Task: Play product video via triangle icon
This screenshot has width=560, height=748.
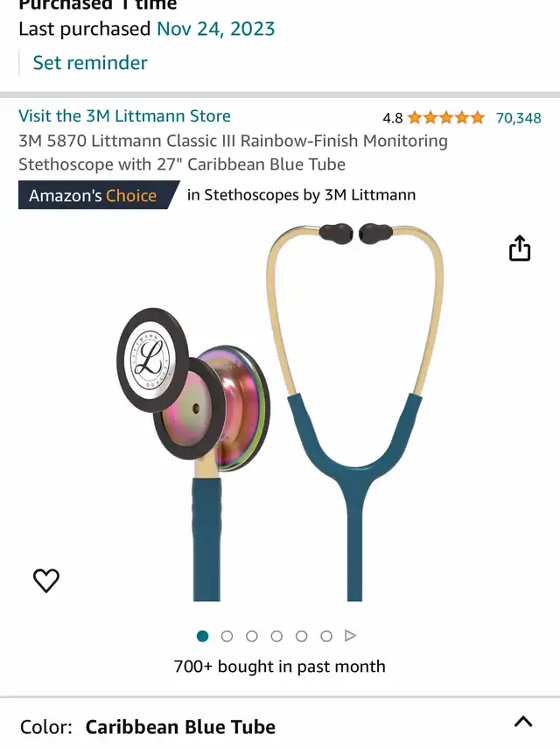Action: pos(351,636)
